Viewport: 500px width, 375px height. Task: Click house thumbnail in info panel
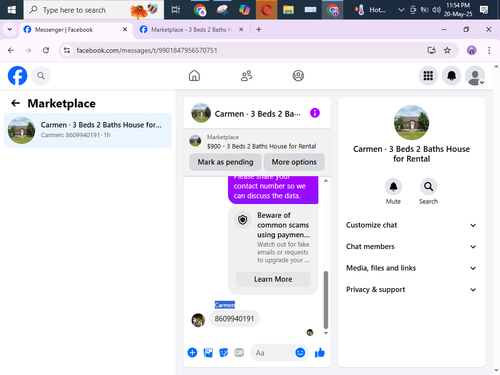(x=411, y=122)
